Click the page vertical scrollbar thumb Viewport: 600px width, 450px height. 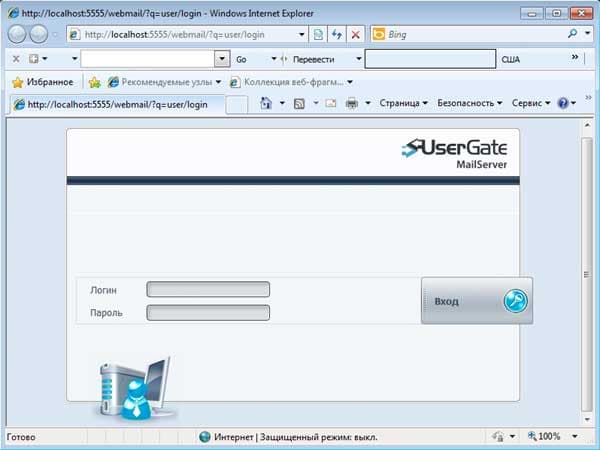586,274
